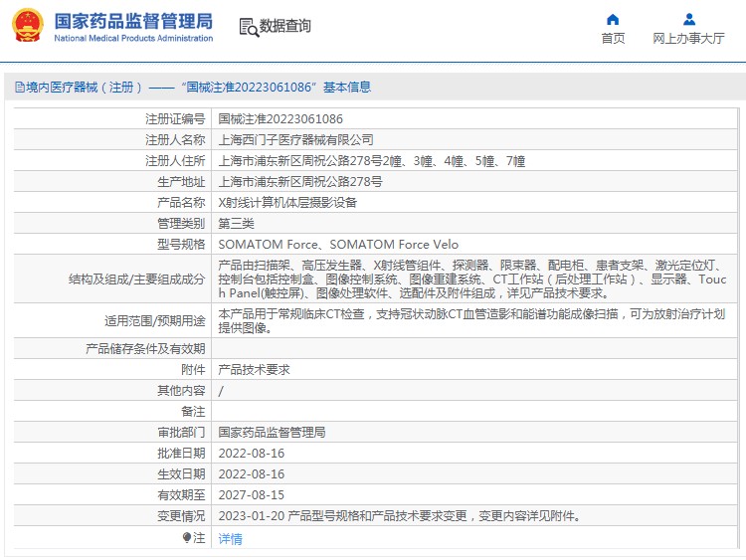Click 审批部门 value 国家药品监督管理局
746x560 pixels.
272,432
